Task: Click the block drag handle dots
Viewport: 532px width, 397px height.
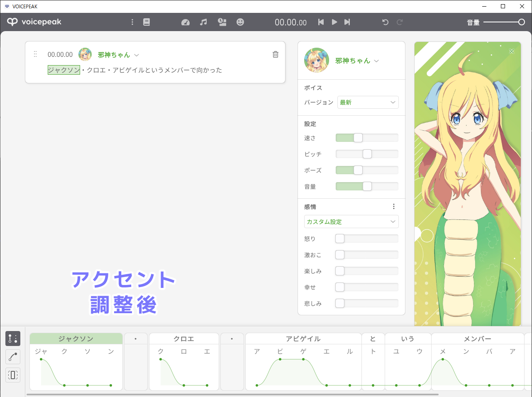Action: pos(35,54)
